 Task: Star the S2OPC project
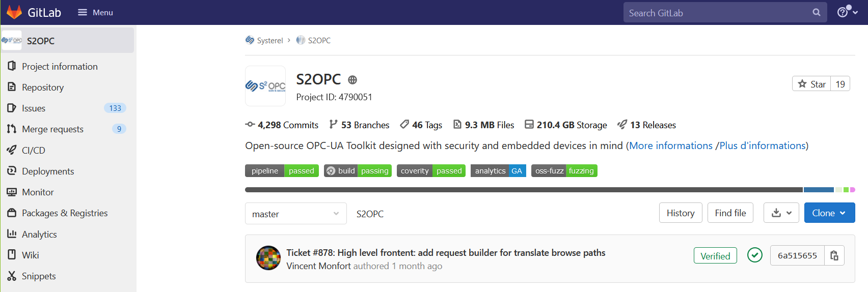coord(811,84)
